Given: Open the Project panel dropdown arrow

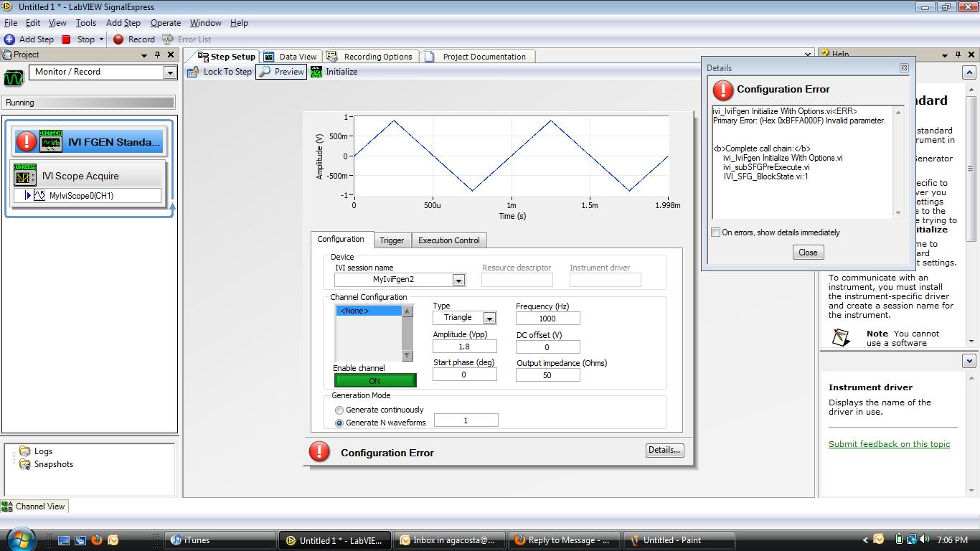Looking at the screenshot, I should point(143,55).
